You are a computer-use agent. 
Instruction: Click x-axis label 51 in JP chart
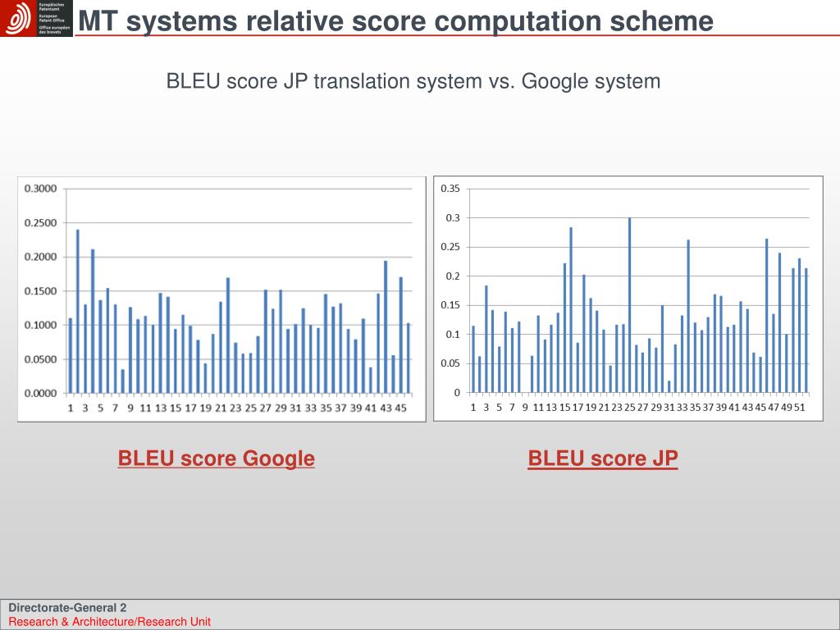tap(799, 407)
